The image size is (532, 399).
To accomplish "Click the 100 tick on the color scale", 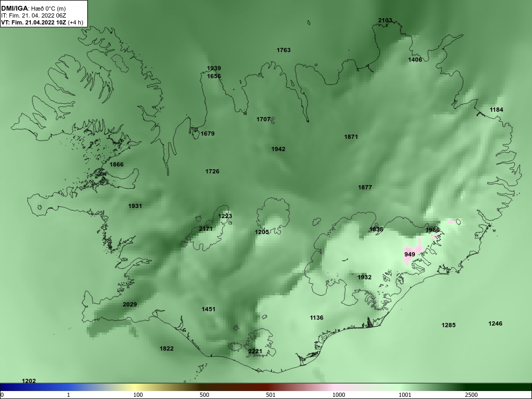I will point(138,395).
